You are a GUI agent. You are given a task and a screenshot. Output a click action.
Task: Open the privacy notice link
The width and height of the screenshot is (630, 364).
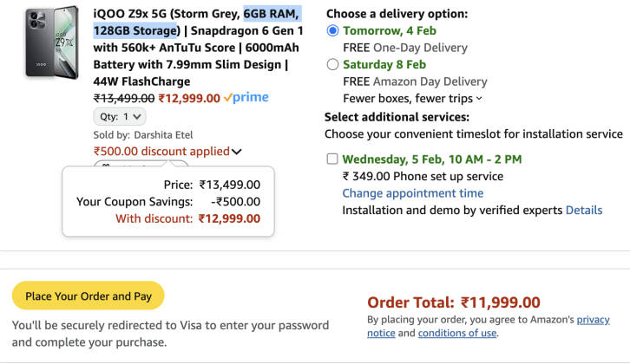tap(593, 320)
